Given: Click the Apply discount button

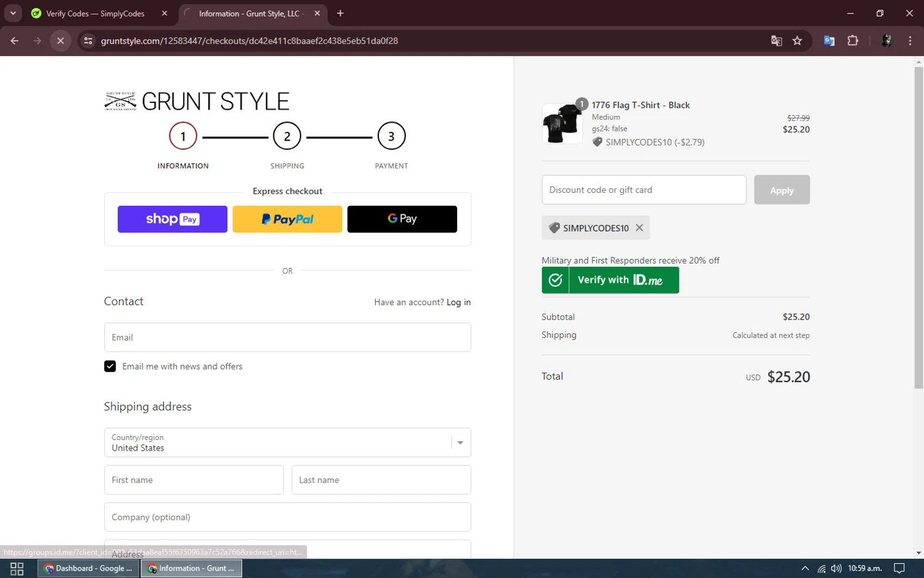Looking at the screenshot, I should pos(782,190).
